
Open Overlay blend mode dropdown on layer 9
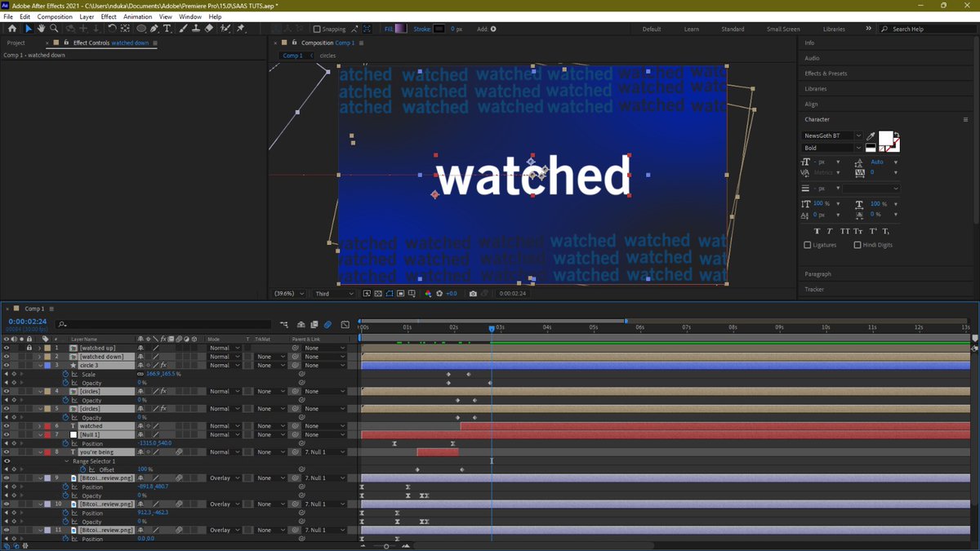click(x=224, y=478)
